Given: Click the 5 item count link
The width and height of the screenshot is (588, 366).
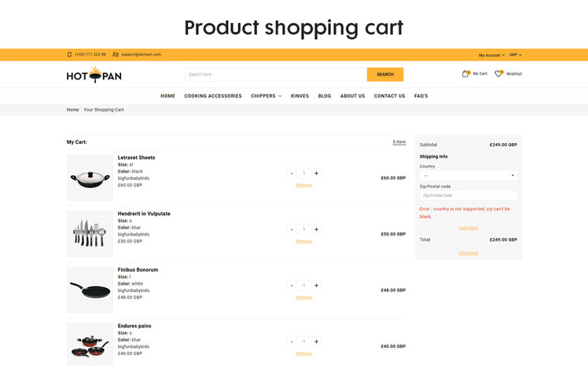Looking at the screenshot, I should pyautogui.click(x=399, y=142).
